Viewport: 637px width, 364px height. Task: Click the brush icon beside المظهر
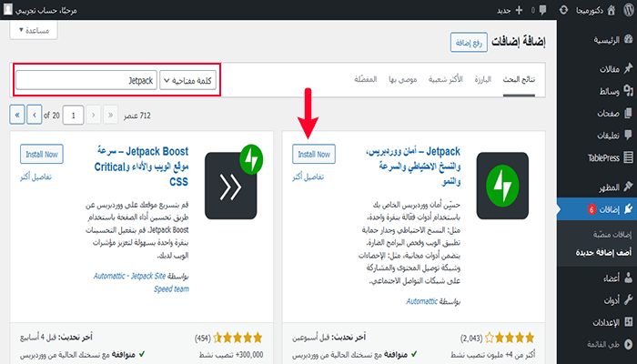[x=628, y=187]
